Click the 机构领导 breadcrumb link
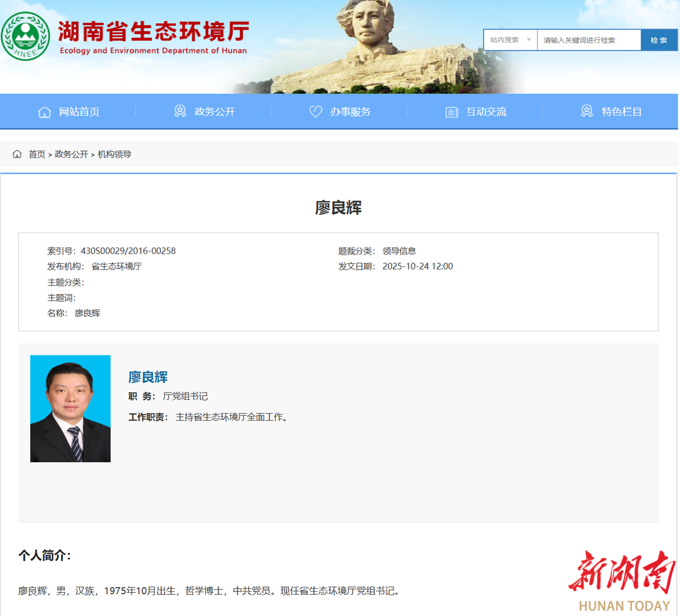 pos(115,154)
